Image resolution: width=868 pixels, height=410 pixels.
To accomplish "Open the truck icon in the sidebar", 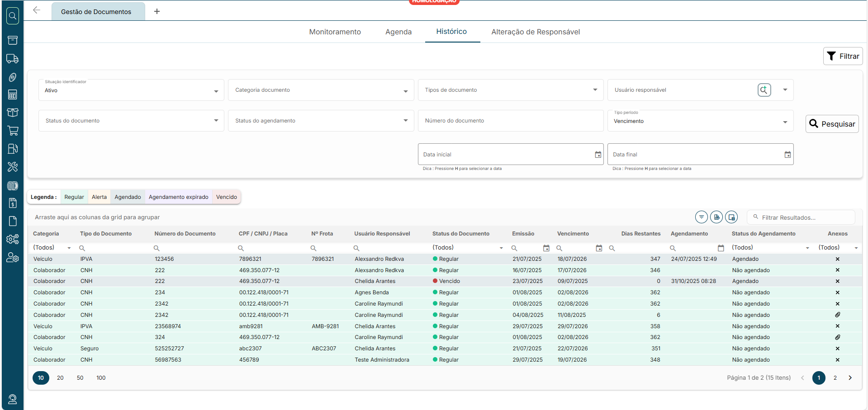I will tap(13, 59).
